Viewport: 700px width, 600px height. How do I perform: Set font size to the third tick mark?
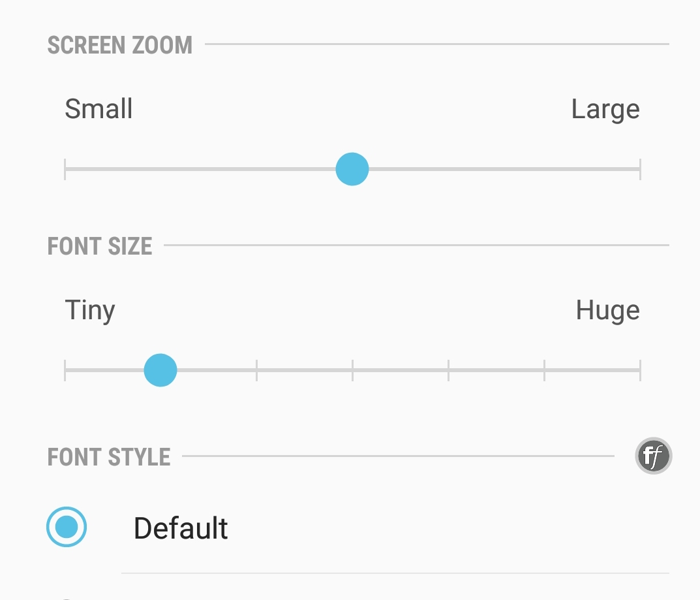[x=256, y=370]
